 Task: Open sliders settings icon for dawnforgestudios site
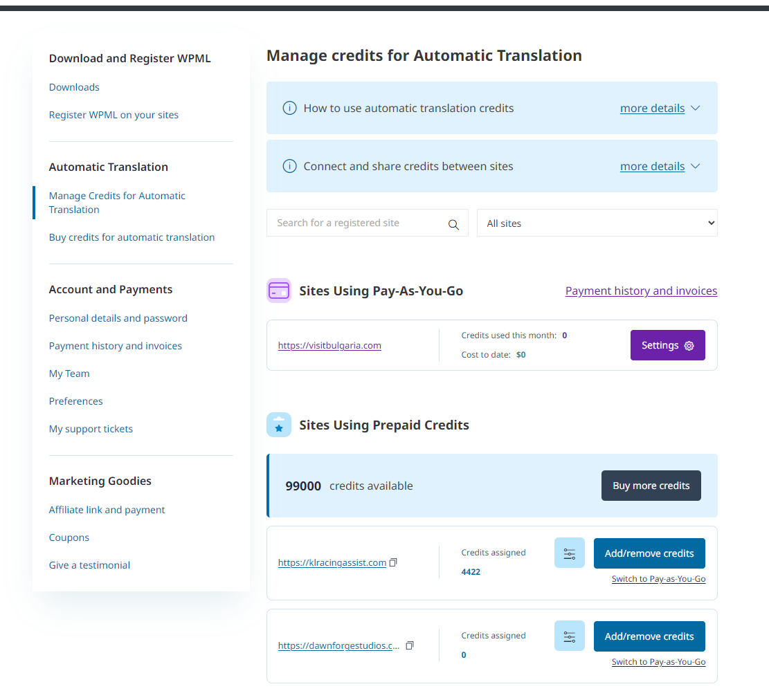[x=570, y=636]
